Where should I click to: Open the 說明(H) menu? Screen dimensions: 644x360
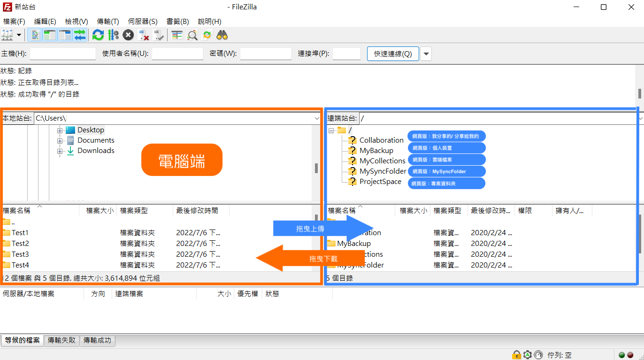(209, 22)
